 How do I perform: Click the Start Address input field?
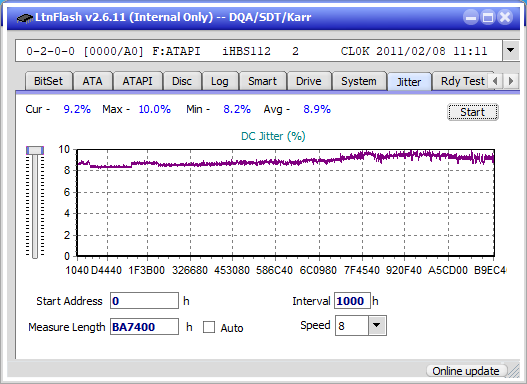(x=145, y=301)
